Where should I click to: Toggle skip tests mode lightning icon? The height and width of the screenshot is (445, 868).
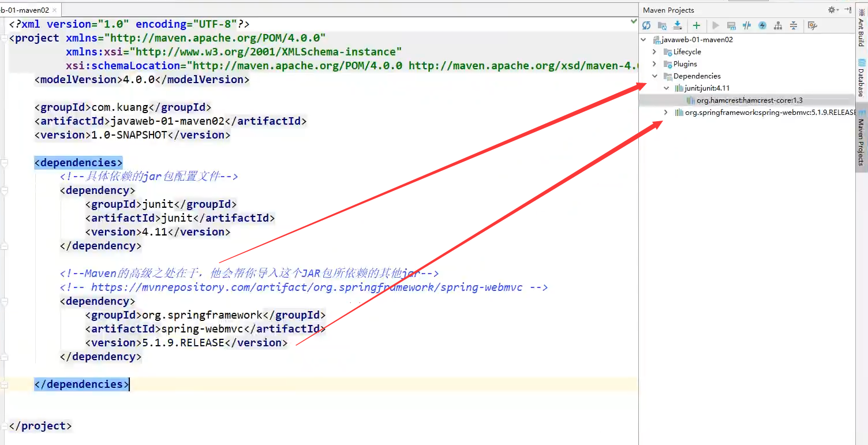point(762,25)
